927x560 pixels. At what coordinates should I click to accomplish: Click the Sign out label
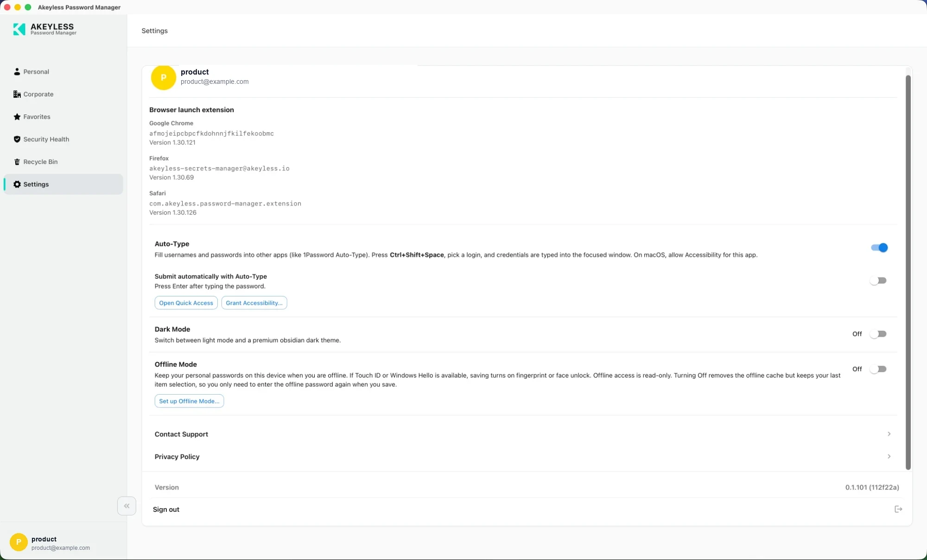coord(166,510)
